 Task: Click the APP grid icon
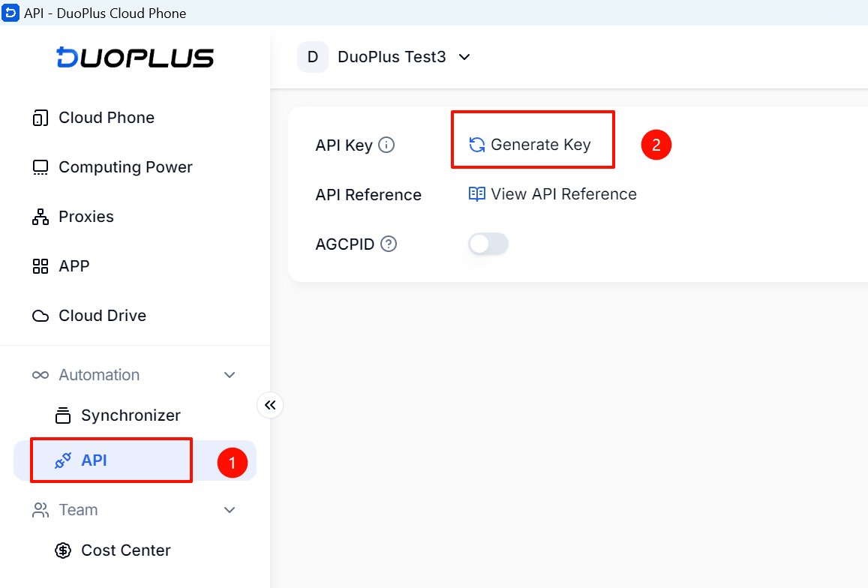point(41,266)
